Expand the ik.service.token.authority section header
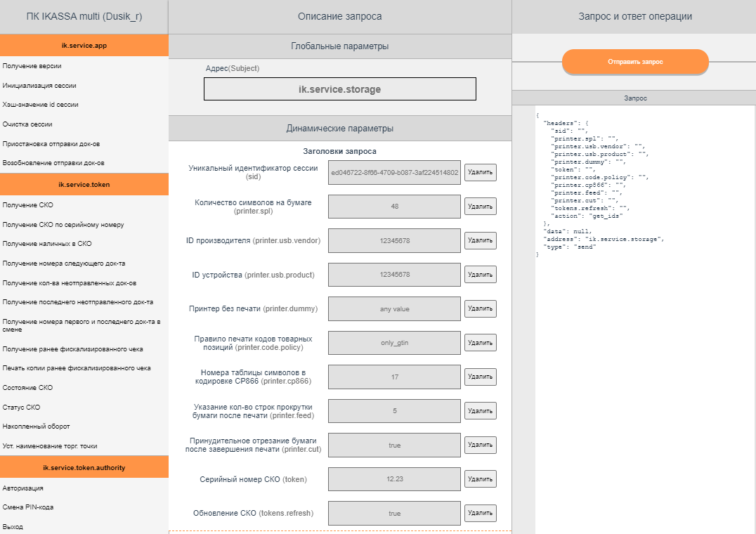Screen dimensions: 756x534 click(x=84, y=467)
